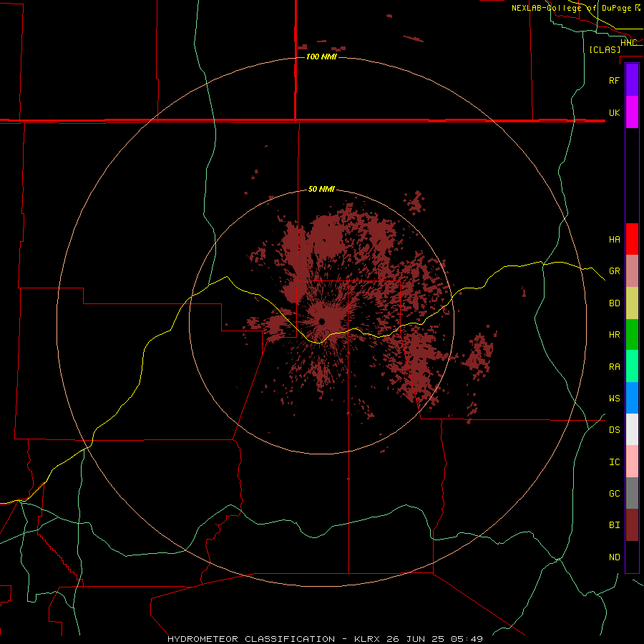Click the UK legend label
This screenshot has width=644, height=644.
point(615,112)
